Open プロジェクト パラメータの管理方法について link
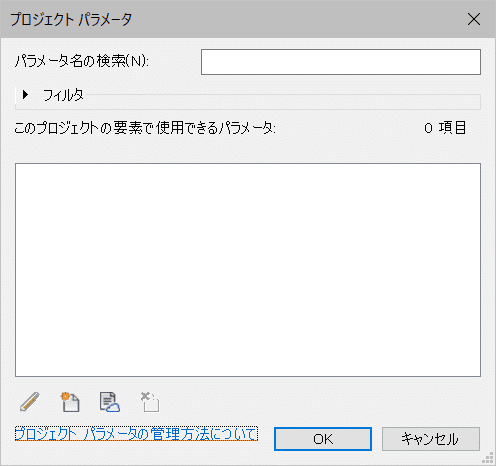 [136, 434]
